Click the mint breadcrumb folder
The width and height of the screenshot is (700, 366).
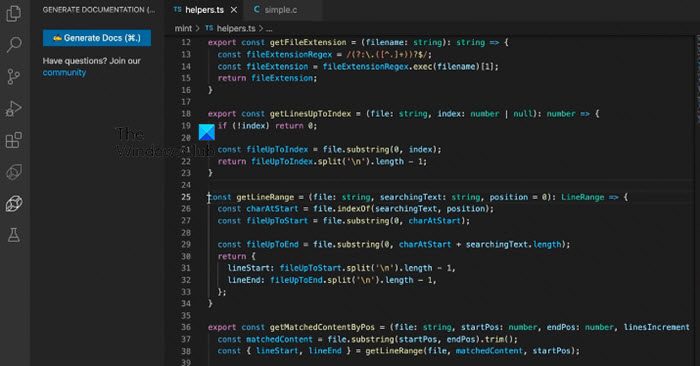click(x=183, y=29)
